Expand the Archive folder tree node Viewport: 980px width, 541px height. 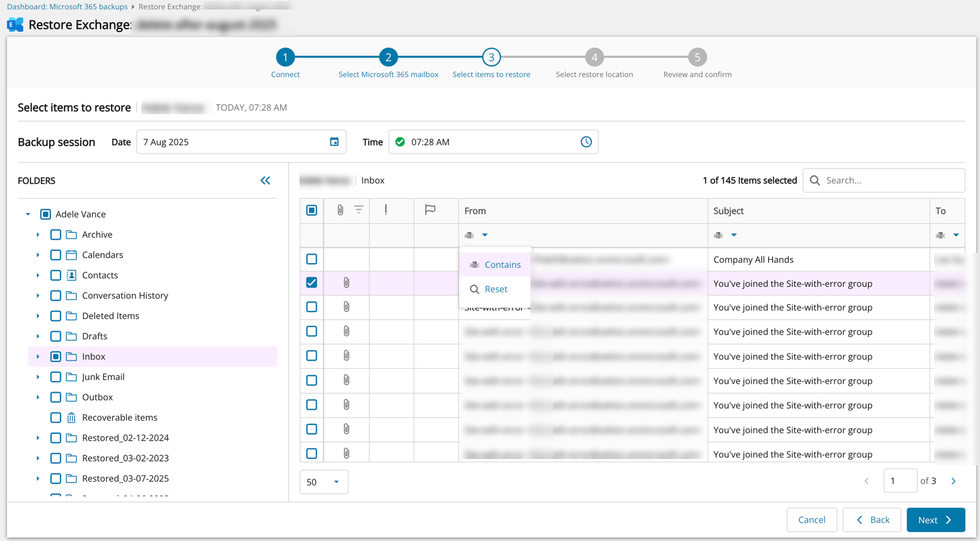38,235
